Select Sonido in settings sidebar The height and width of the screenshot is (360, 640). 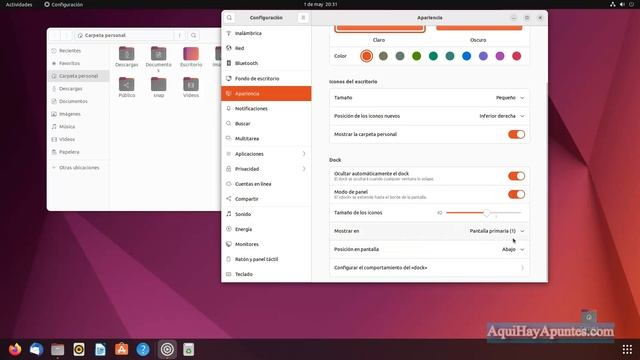(x=266, y=214)
